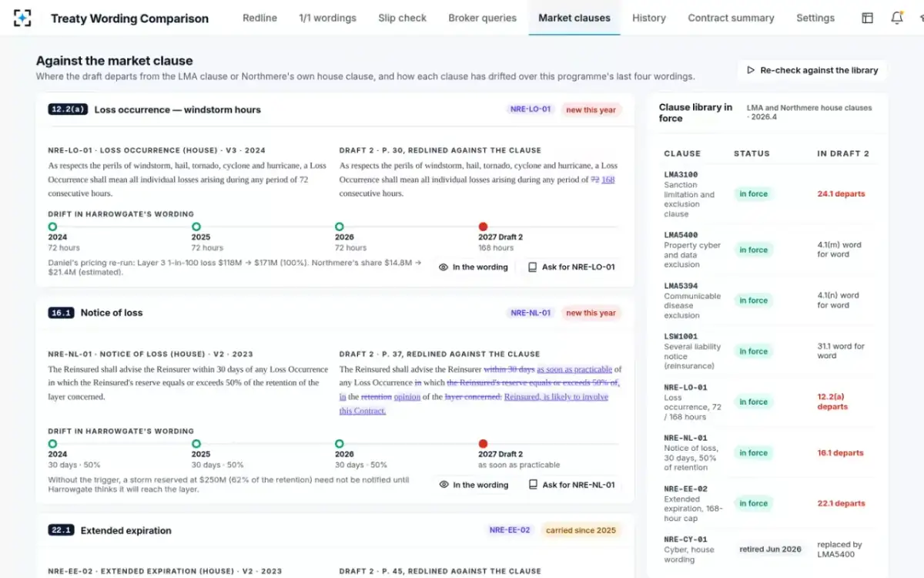Select the LSW1001 clause name

pyautogui.click(x=681, y=336)
